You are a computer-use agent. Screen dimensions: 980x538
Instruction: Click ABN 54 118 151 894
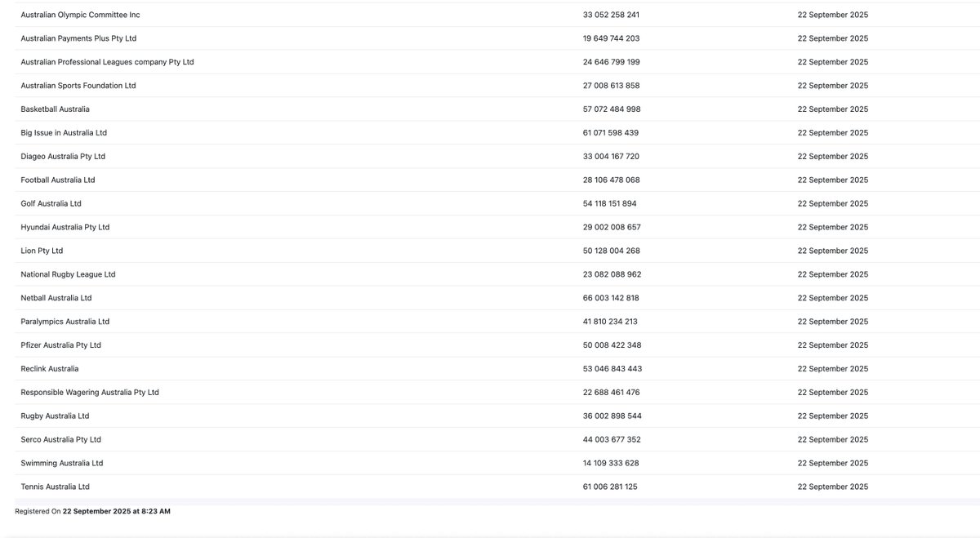point(610,204)
